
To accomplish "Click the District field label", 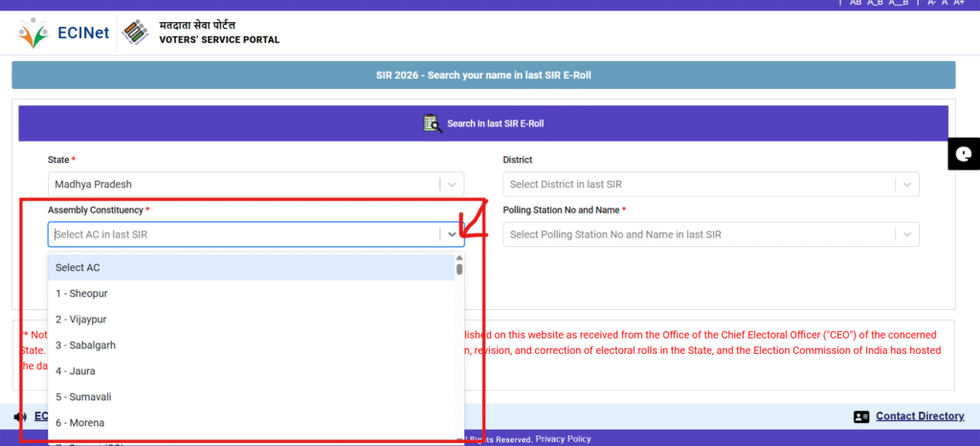I will tap(518, 160).
